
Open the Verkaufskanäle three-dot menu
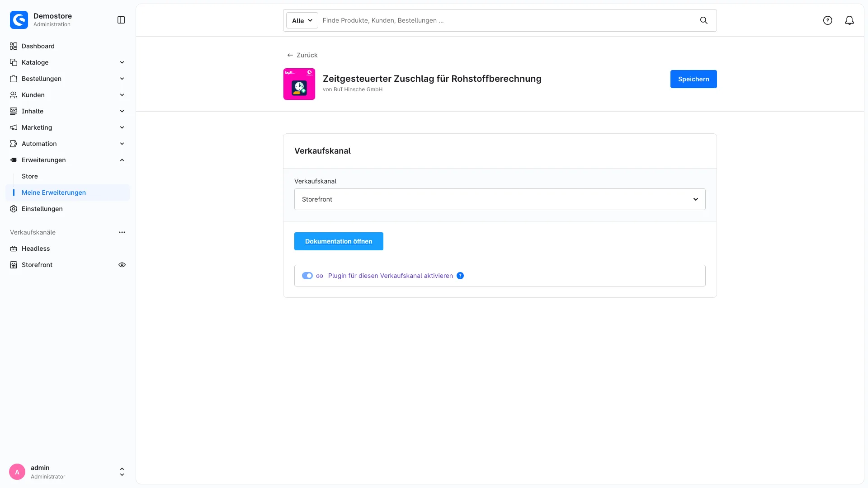click(122, 232)
